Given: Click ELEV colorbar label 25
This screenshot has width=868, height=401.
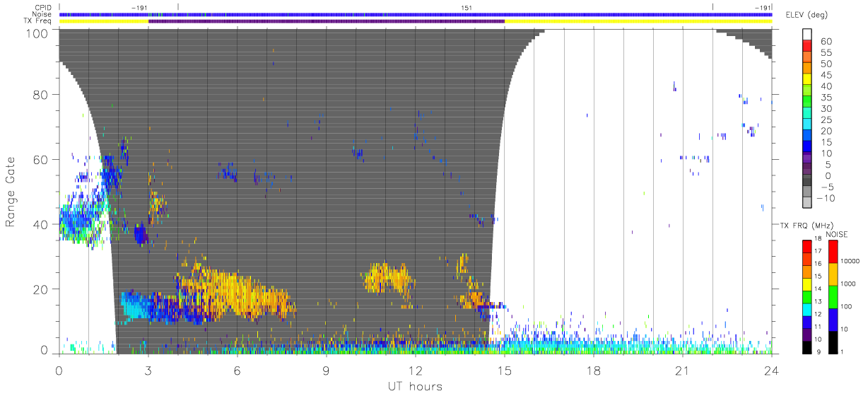Looking at the screenshot, I should pyautogui.click(x=826, y=120).
